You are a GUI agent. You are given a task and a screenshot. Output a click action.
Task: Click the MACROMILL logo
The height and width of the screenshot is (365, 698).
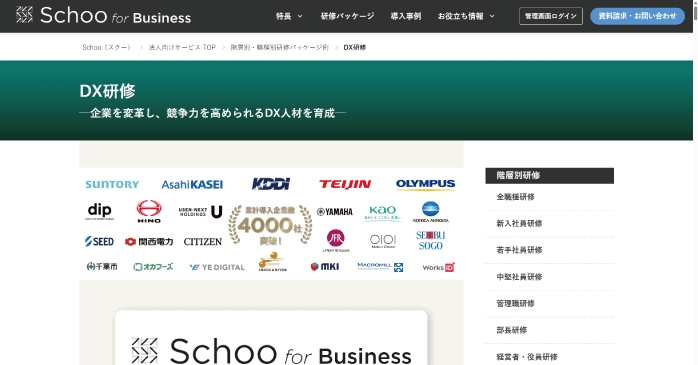click(x=380, y=267)
